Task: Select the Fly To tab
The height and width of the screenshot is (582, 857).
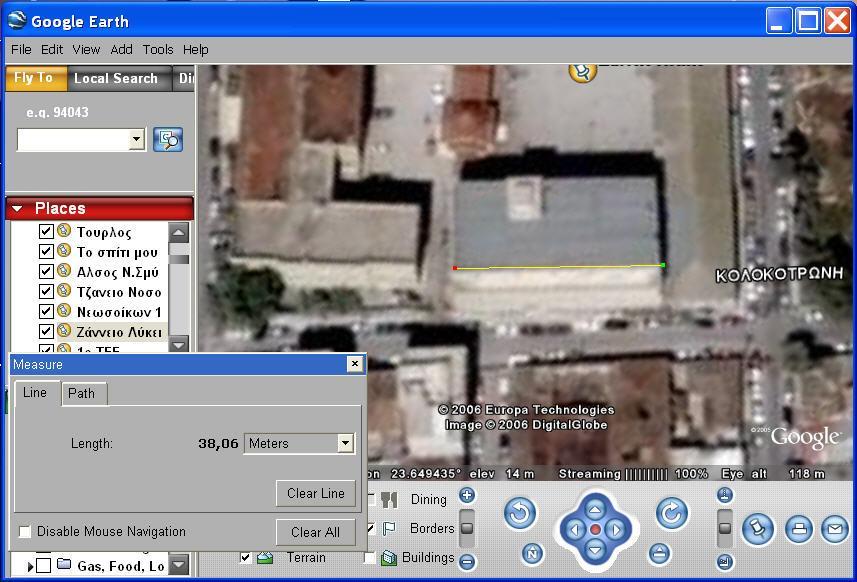Action: pyautogui.click(x=34, y=78)
